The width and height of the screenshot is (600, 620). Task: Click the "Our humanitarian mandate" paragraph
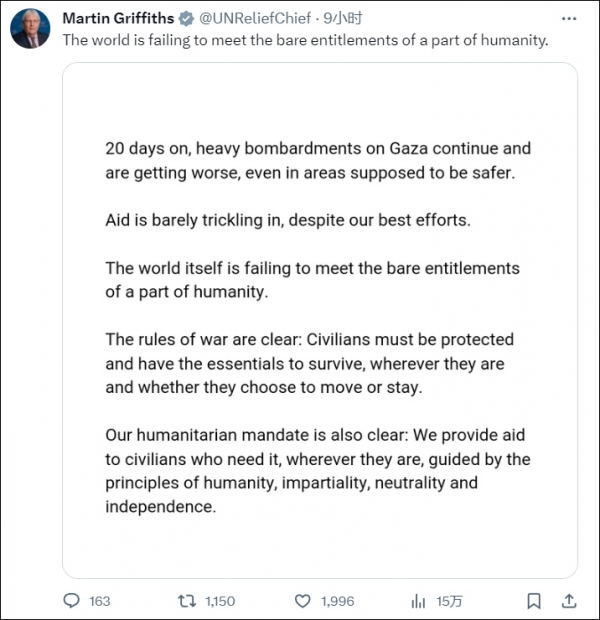point(318,471)
